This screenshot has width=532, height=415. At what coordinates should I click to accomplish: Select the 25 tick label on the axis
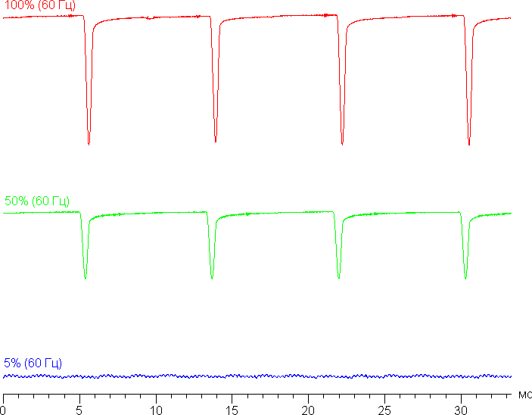pos(384,410)
